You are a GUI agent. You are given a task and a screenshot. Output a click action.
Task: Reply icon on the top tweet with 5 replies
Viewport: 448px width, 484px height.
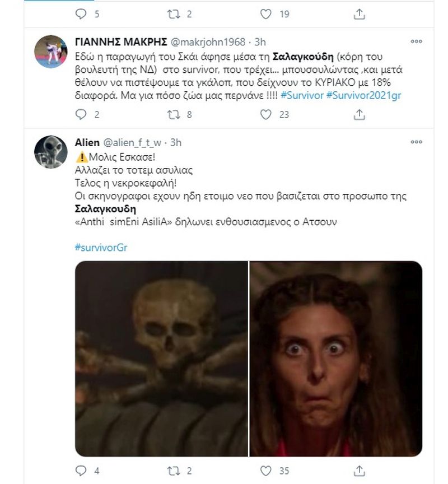point(81,14)
